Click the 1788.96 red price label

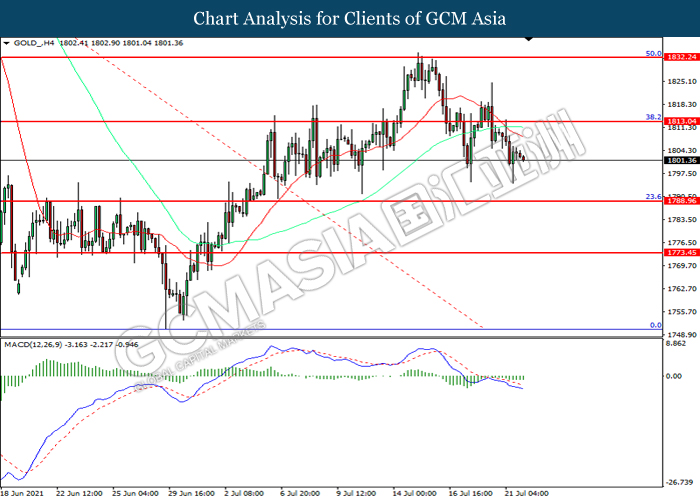681,201
